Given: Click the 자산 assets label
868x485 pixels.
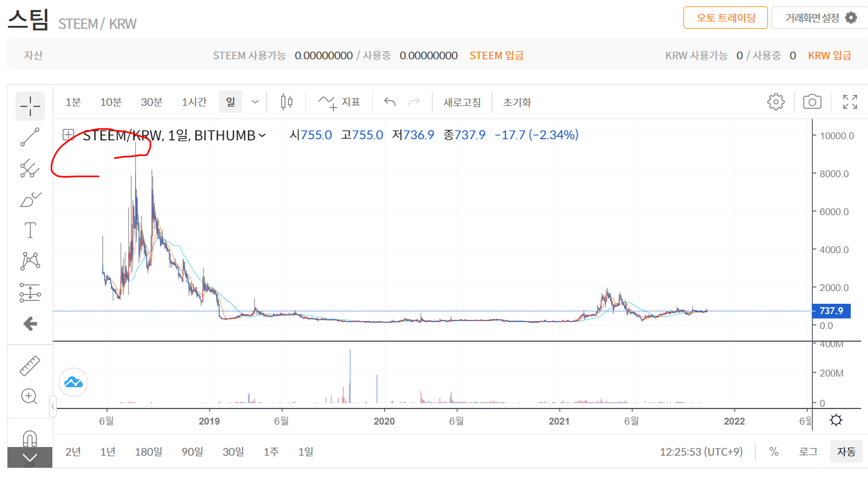Looking at the screenshot, I should pyautogui.click(x=33, y=55).
